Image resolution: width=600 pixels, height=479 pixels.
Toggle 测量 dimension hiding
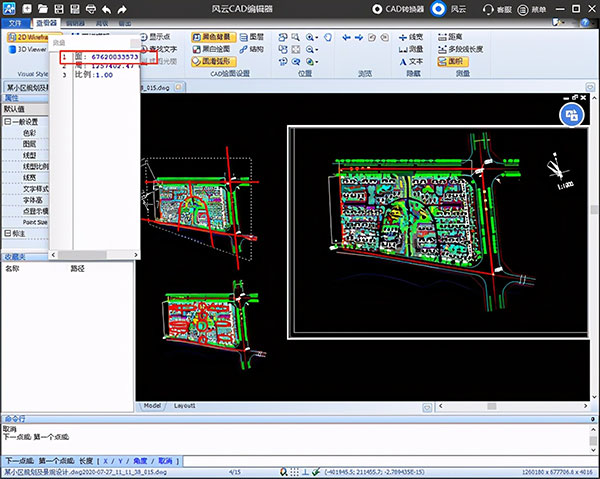click(411, 49)
